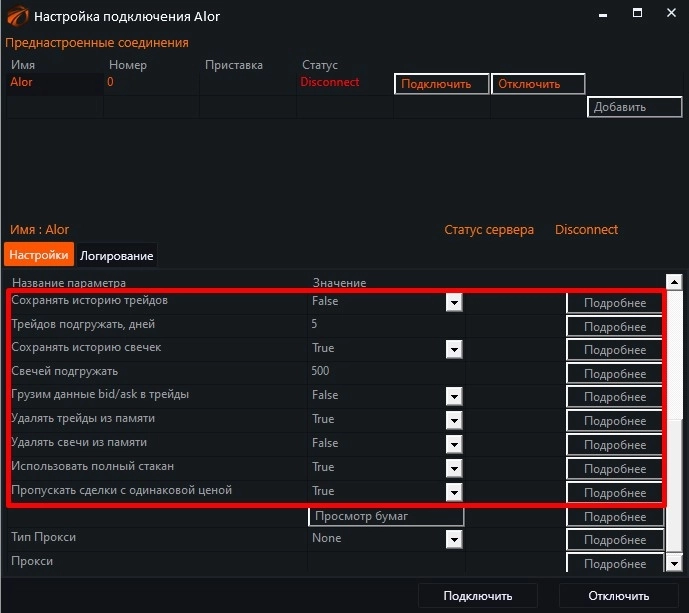Click scrollbar down arrow in parameters list
689x613 pixels.
point(675,563)
